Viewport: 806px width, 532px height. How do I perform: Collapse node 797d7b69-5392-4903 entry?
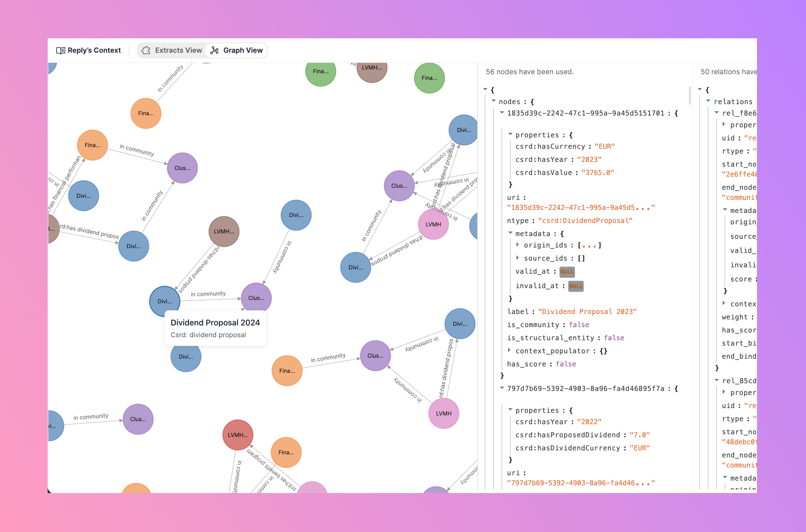[x=502, y=388]
